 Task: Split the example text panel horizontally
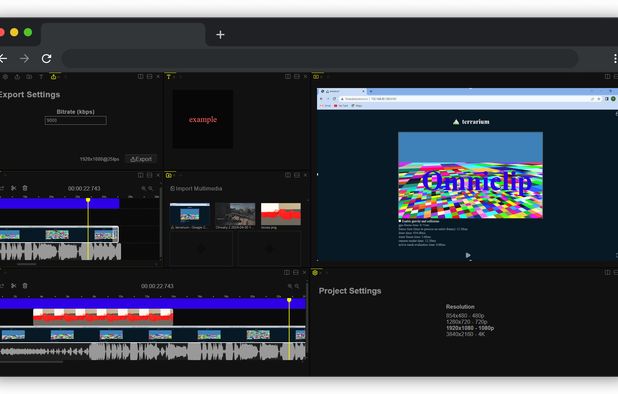[x=297, y=76]
